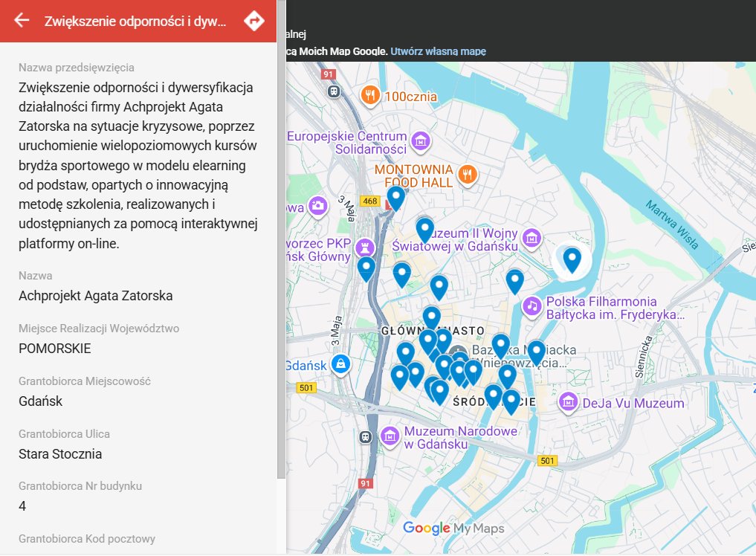Click the train station icon near route 91 top

click(334, 91)
